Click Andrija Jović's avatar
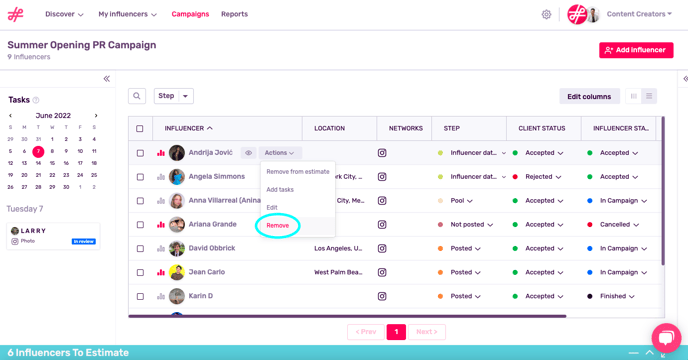This screenshot has width=688, height=360. coord(177,153)
